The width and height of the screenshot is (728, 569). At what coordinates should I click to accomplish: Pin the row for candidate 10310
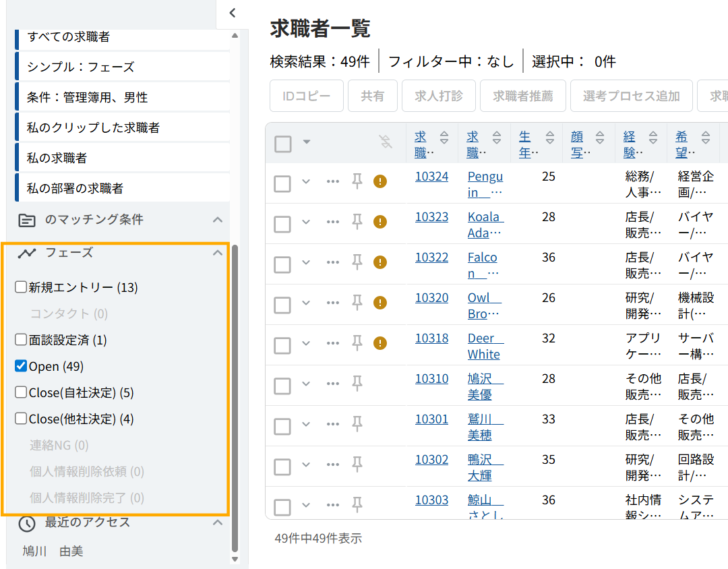click(357, 384)
